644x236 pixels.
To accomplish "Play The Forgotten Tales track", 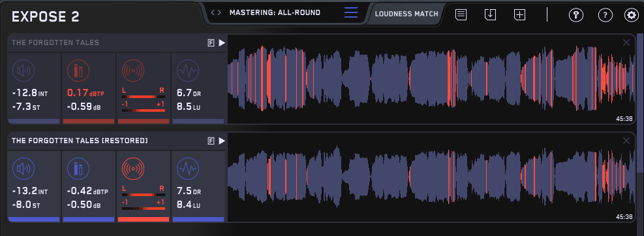I will [x=222, y=42].
